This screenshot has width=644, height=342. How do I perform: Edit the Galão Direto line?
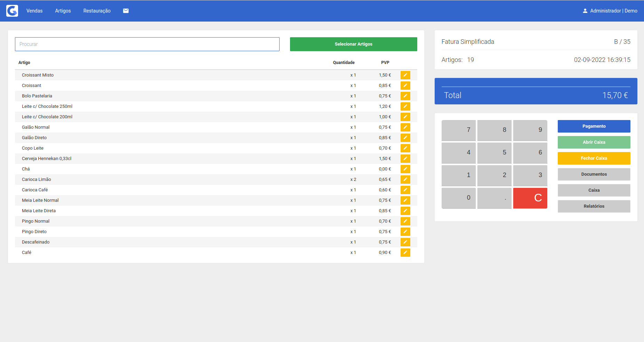tap(405, 138)
